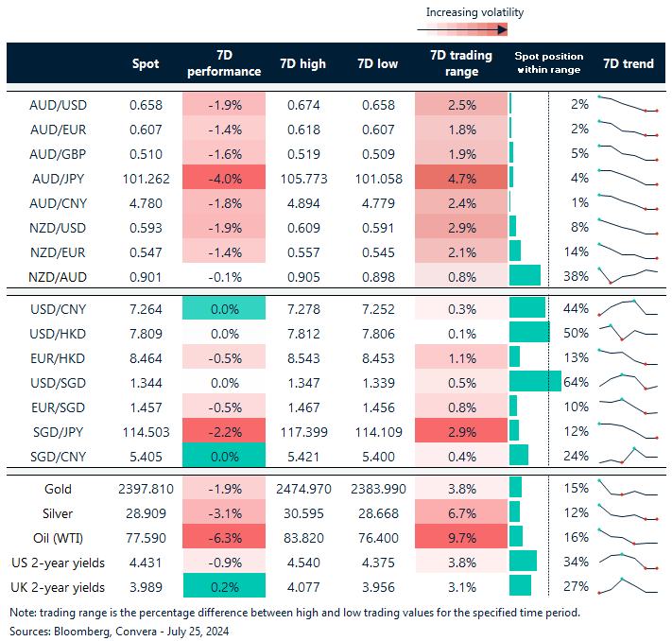Click the UK 2-year yields trend sparkline

629,585
